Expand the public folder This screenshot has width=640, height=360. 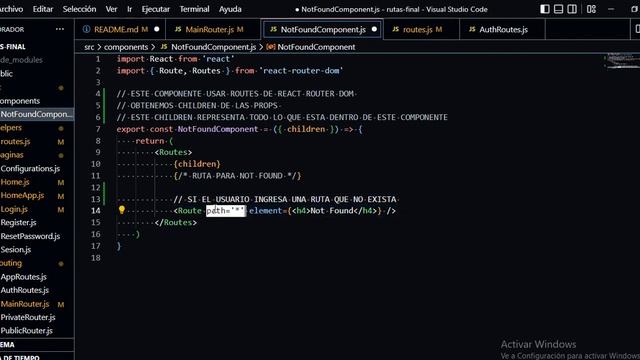37,73
